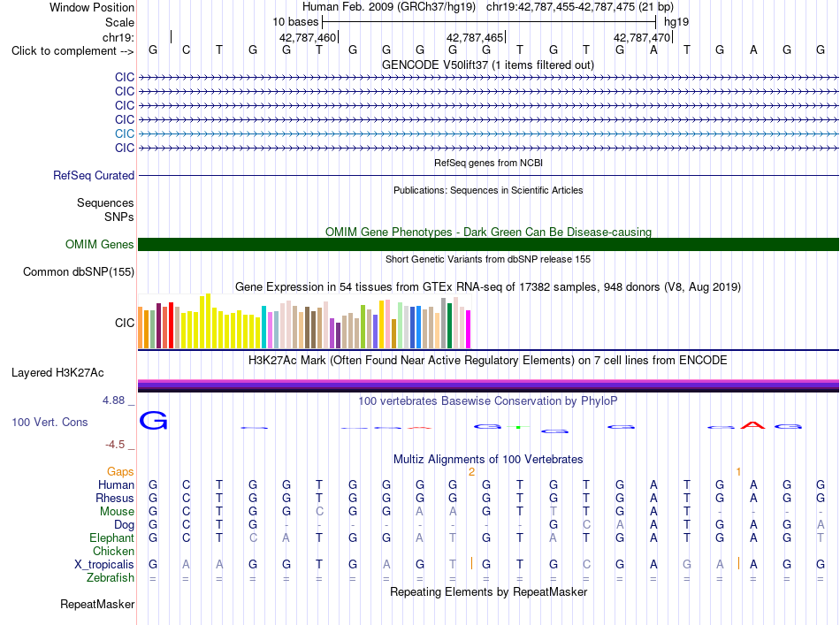The image size is (840, 625).
Task: Select the Zebrafish species label
Action: (111, 578)
